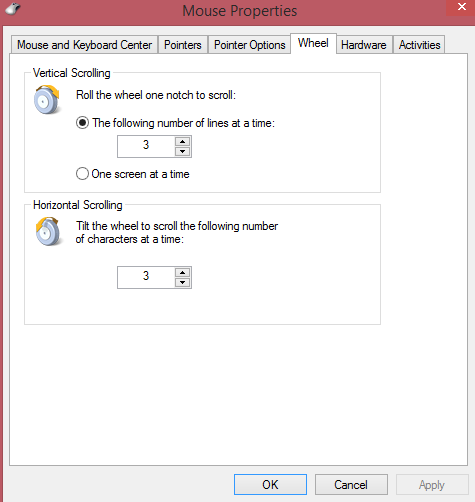Select 'The following number of lines' radio button

(x=82, y=123)
